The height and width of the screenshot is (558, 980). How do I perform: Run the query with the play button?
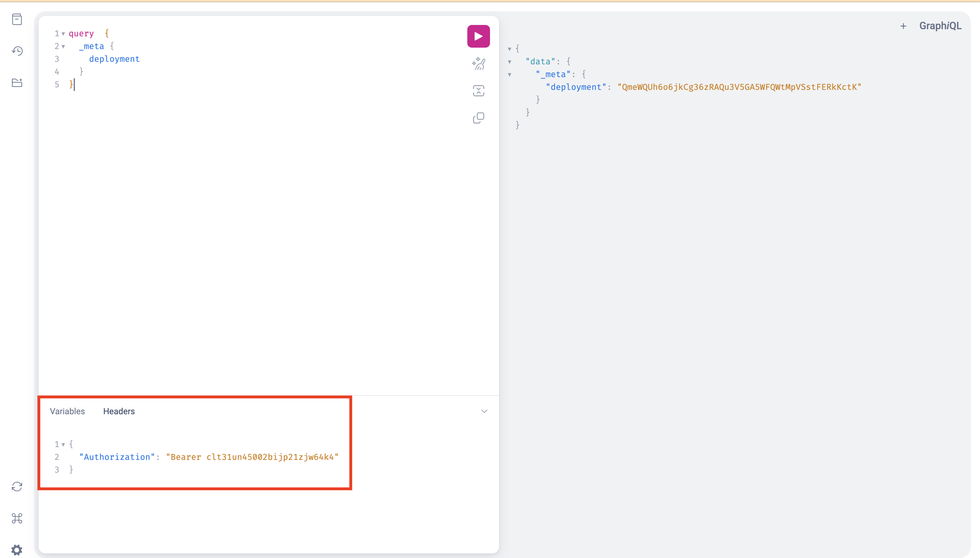478,36
